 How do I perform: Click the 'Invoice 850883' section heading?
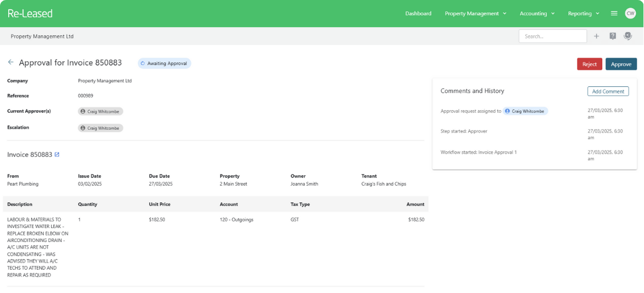click(x=30, y=155)
